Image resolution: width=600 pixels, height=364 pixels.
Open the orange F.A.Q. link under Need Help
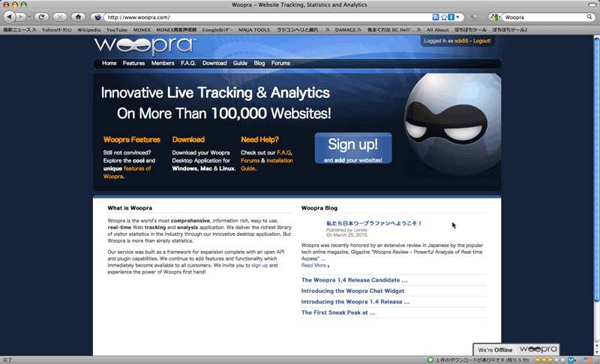283,153
